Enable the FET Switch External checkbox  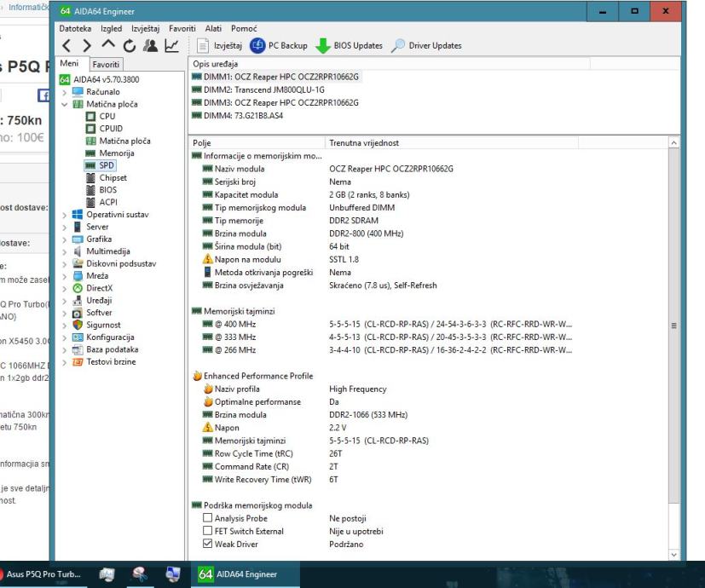tap(207, 531)
